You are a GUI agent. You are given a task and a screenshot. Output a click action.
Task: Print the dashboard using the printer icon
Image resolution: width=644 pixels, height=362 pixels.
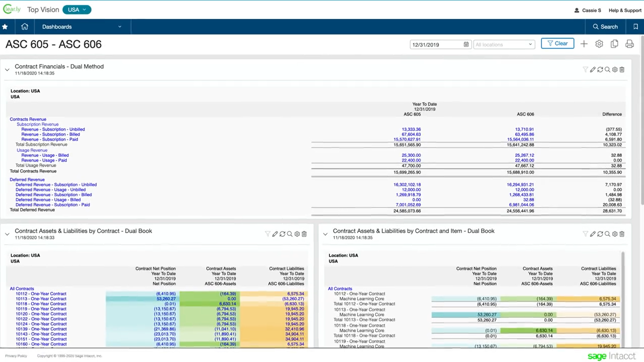pos(630,44)
